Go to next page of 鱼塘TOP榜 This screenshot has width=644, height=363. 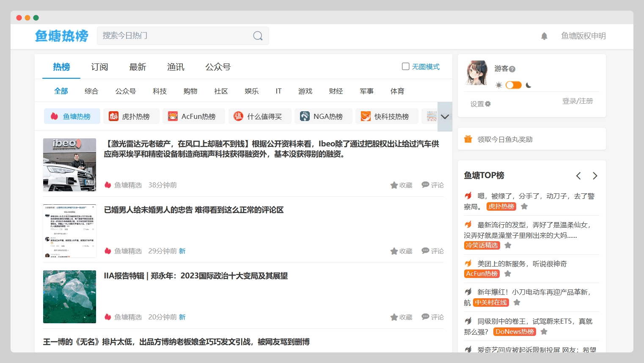coord(595,176)
